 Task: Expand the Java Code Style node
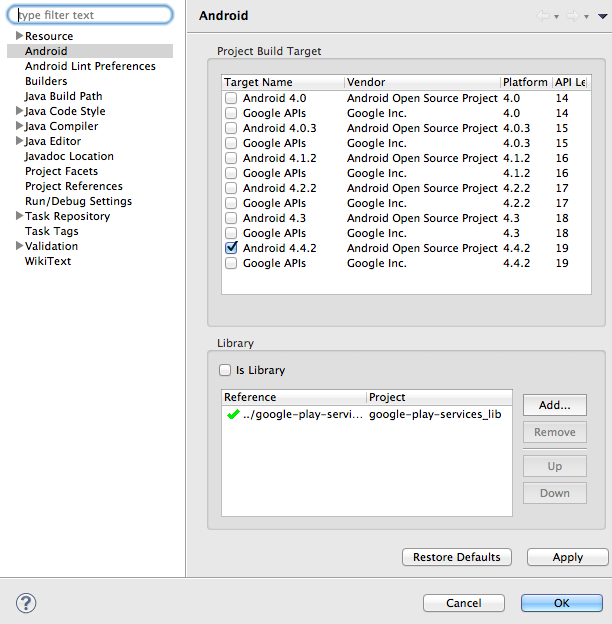[19, 111]
